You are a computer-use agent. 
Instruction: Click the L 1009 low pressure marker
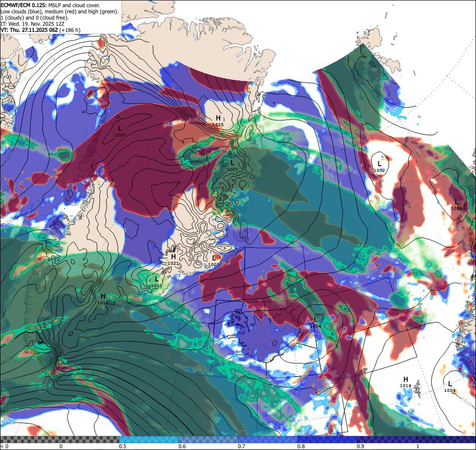coord(450,387)
